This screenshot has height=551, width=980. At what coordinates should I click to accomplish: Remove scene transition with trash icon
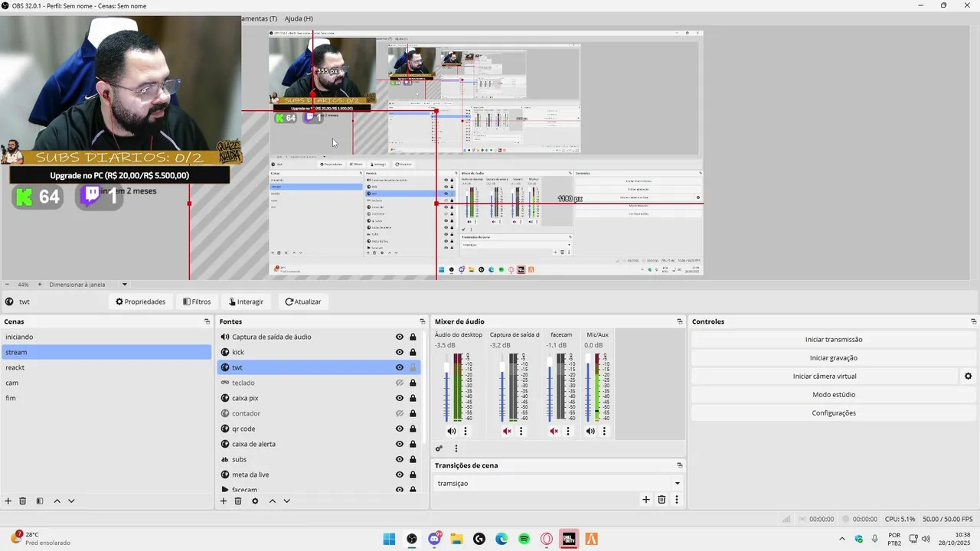pyautogui.click(x=661, y=500)
